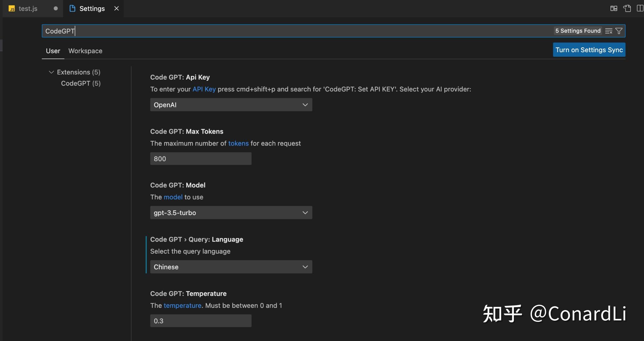
Task: Open the Query Language dropdown set to Chinese
Action: click(x=231, y=267)
